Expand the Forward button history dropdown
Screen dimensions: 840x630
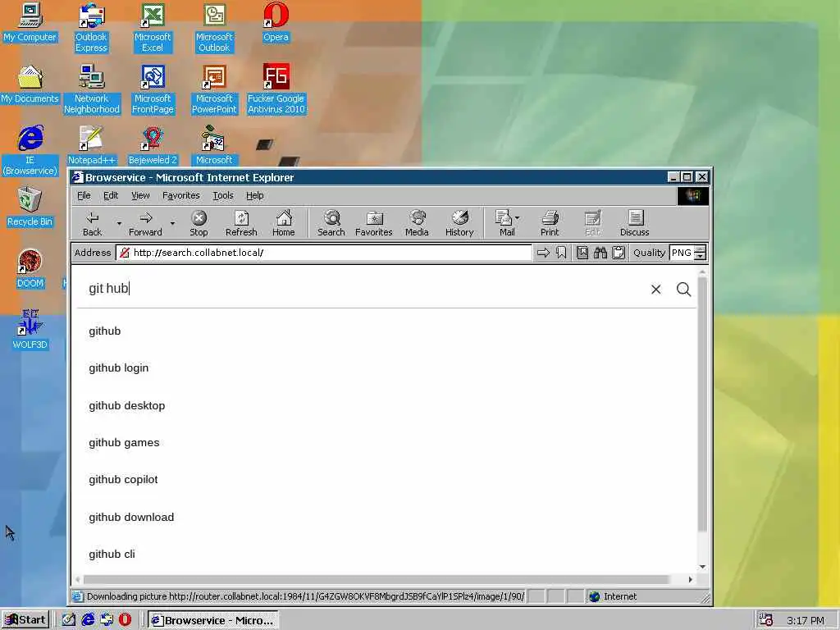[x=172, y=223]
